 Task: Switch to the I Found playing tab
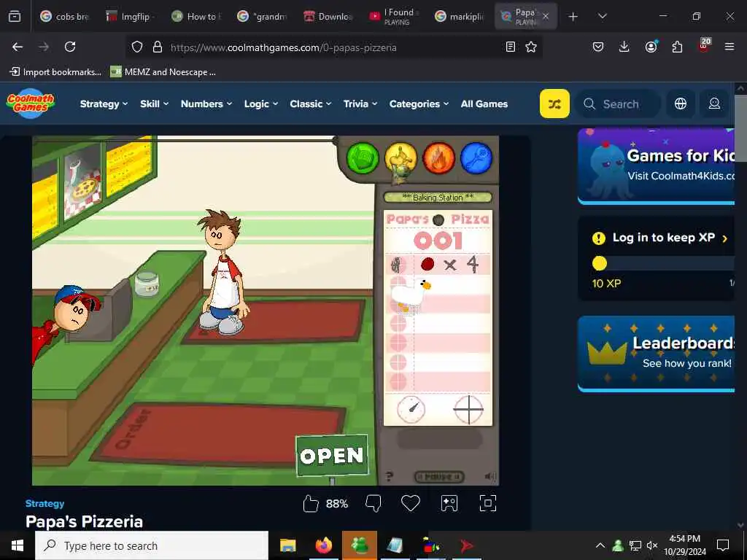395,17
